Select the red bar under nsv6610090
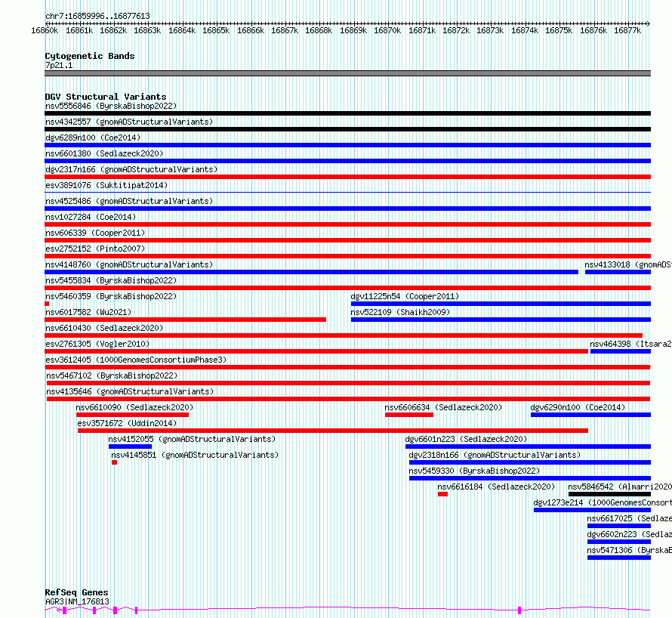The image size is (672, 618). point(132,415)
